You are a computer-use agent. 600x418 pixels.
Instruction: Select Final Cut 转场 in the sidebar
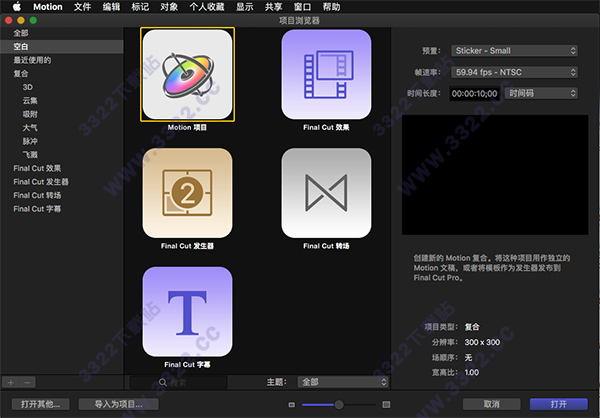[37, 195]
